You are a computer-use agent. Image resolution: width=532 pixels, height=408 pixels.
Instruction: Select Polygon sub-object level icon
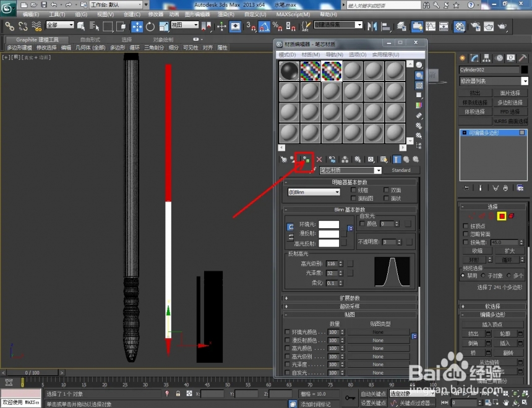(x=502, y=216)
